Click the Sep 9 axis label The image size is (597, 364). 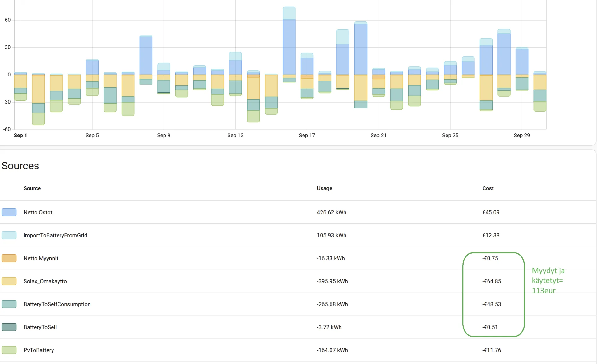point(164,136)
